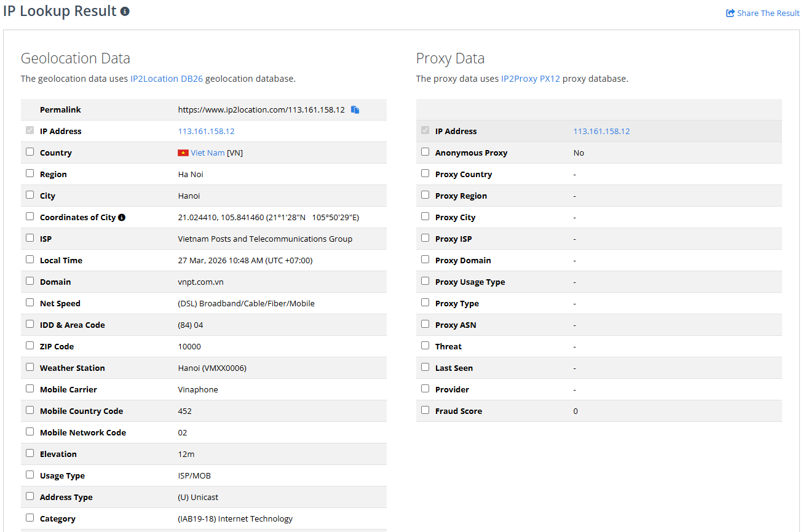Viewport: 803px width, 532px height.
Task: Enable the Anonymous Proxy checkbox
Action: click(x=425, y=151)
